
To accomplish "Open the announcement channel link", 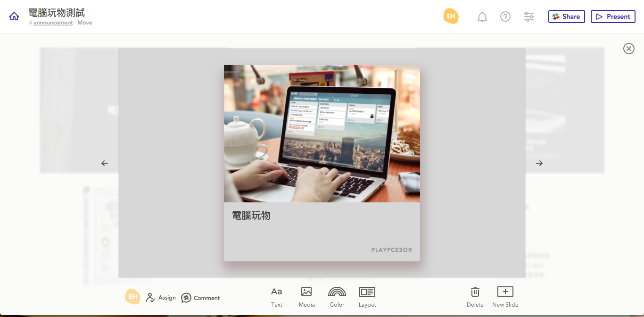I will (53, 23).
